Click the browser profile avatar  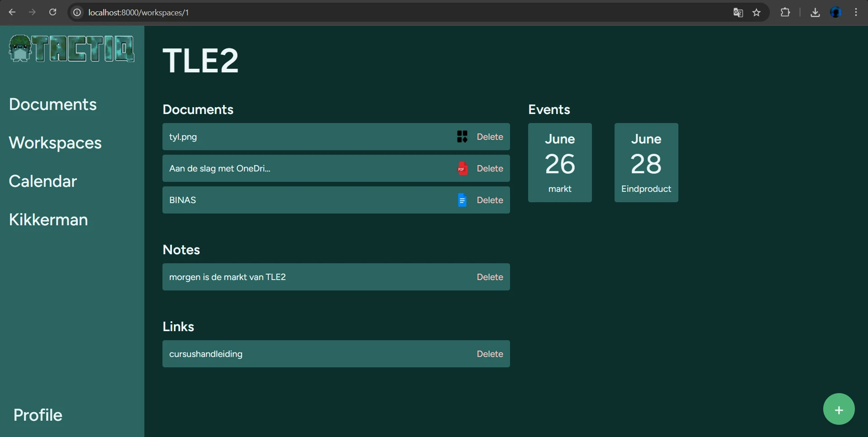pyautogui.click(x=836, y=12)
